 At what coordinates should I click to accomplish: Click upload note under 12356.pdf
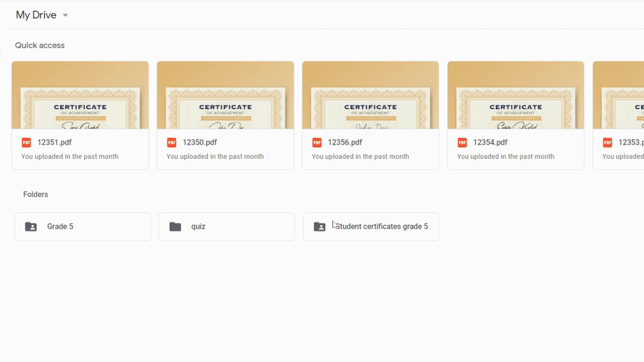(360, 156)
